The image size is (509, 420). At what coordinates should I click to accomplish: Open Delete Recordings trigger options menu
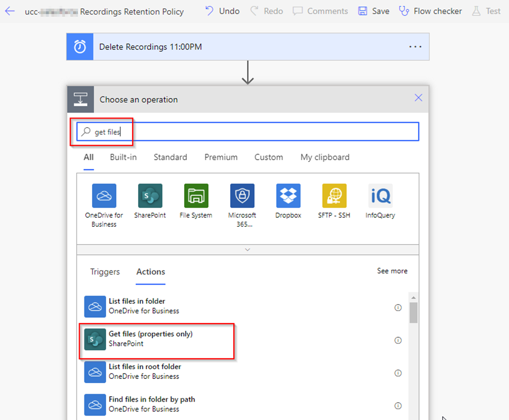coord(415,47)
